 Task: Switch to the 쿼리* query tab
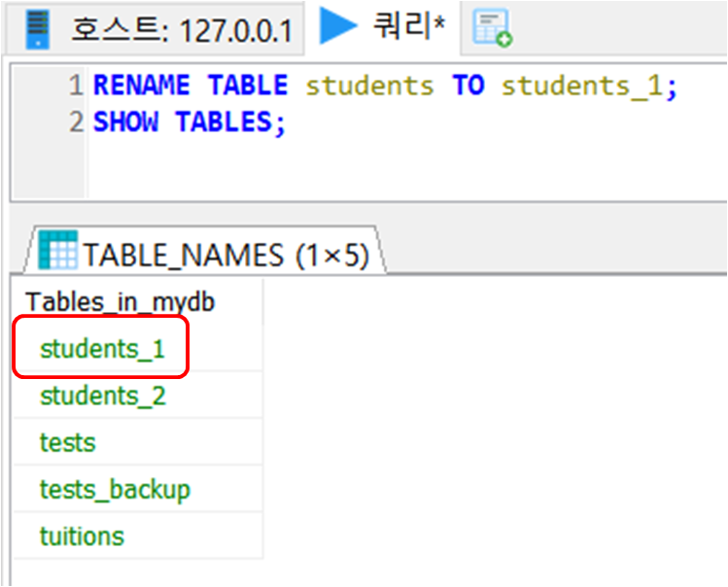(384, 27)
